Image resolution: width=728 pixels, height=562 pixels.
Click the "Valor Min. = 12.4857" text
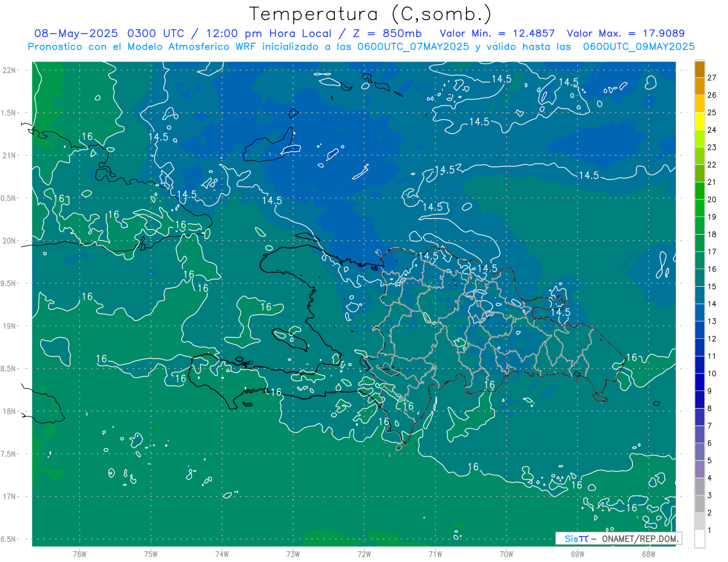pyautogui.click(x=499, y=33)
